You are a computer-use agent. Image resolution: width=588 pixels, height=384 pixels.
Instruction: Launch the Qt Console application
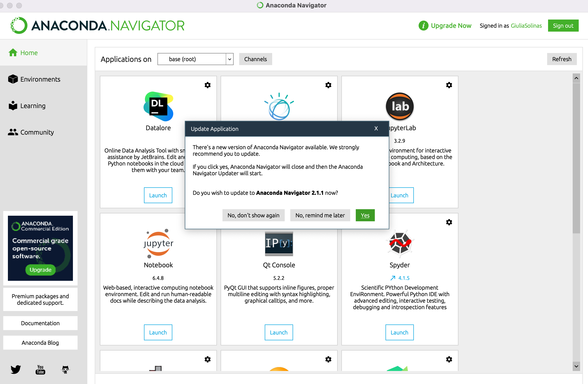tap(278, 332)
